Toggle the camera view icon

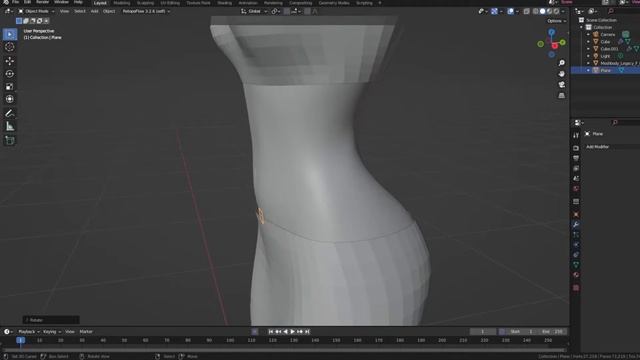(x=562, y=84)
